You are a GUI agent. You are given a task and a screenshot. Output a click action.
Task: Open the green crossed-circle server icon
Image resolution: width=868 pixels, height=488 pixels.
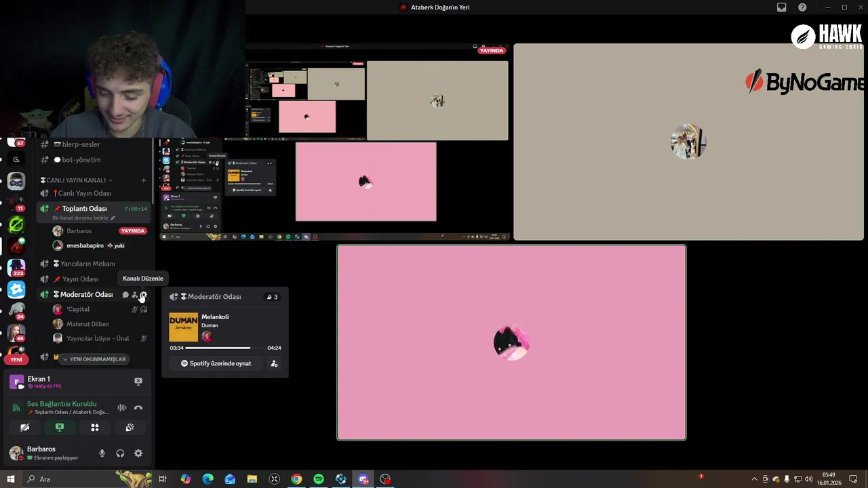[x=16, y=224]
